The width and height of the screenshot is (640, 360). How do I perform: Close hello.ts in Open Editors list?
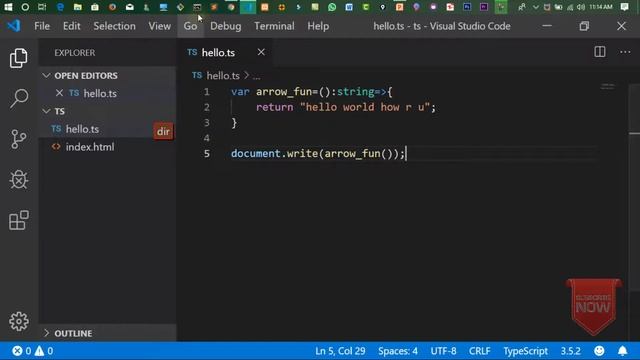pyautogui.click(x=59, y=93)
